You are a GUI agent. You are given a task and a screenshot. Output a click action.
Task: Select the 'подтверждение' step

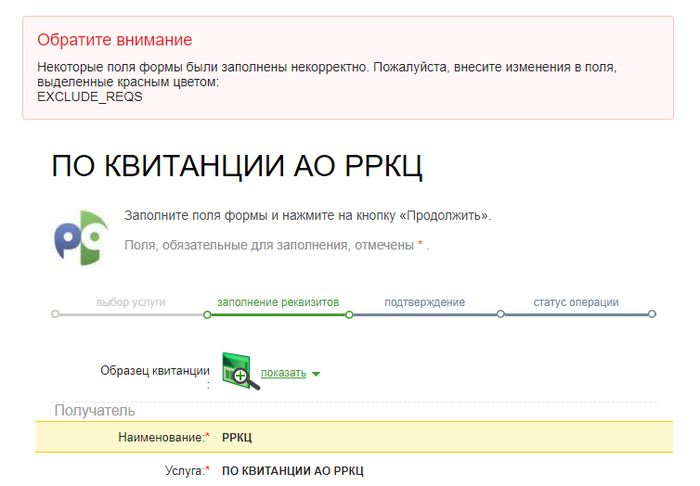click(425, 302)
